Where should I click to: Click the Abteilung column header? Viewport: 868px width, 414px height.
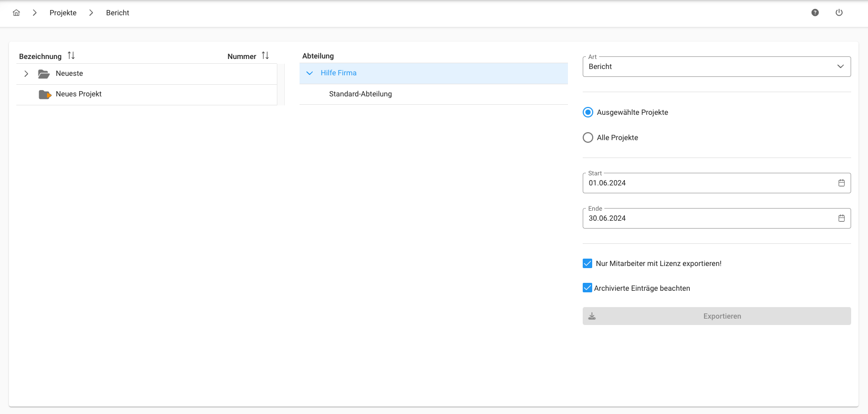click(318, 56)
